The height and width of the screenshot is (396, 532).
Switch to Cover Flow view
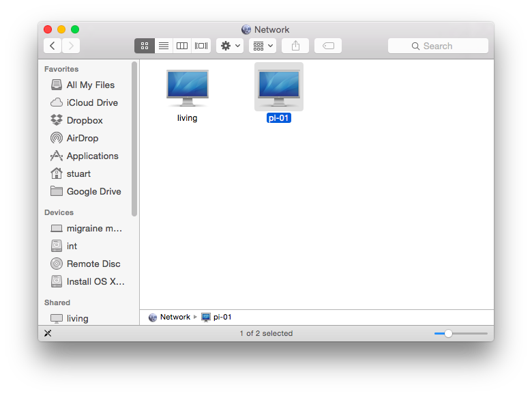pos(201,46)
